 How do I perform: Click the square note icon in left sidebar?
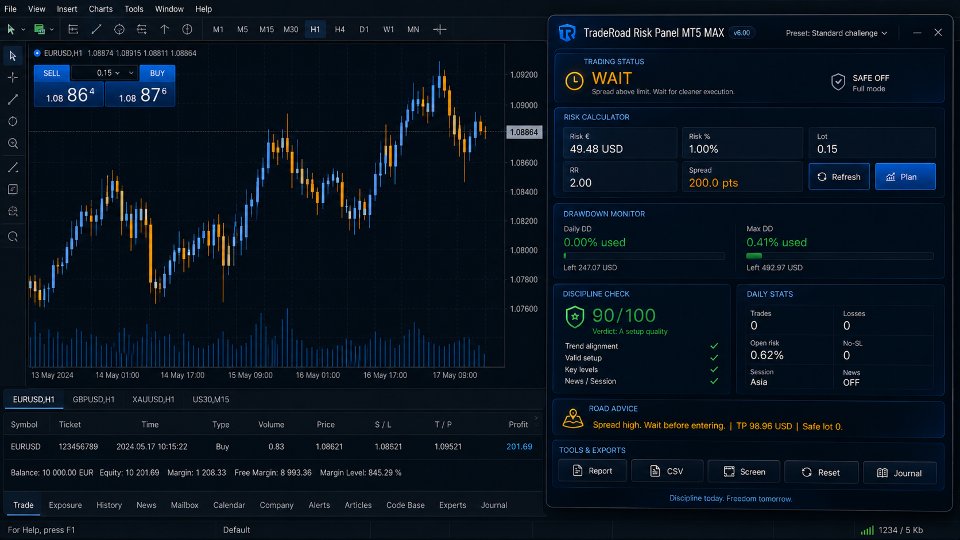point(12,189)
